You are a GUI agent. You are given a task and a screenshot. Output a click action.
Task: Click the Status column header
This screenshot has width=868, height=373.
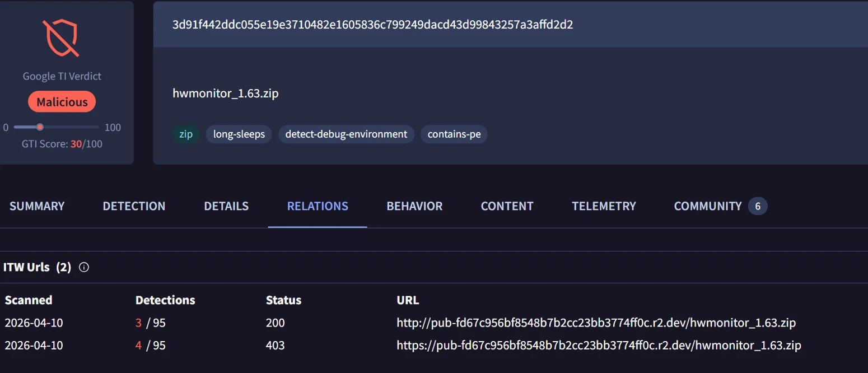[x=283, y=300]
